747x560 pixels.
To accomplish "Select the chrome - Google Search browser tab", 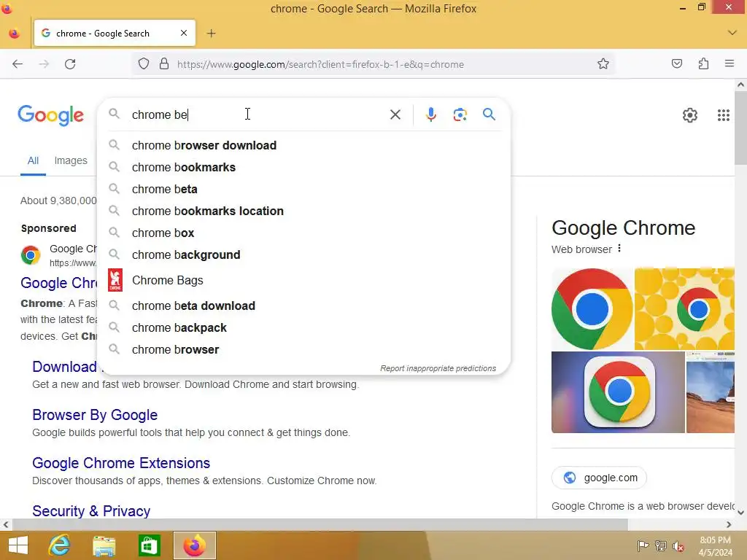I will [115, 34].
